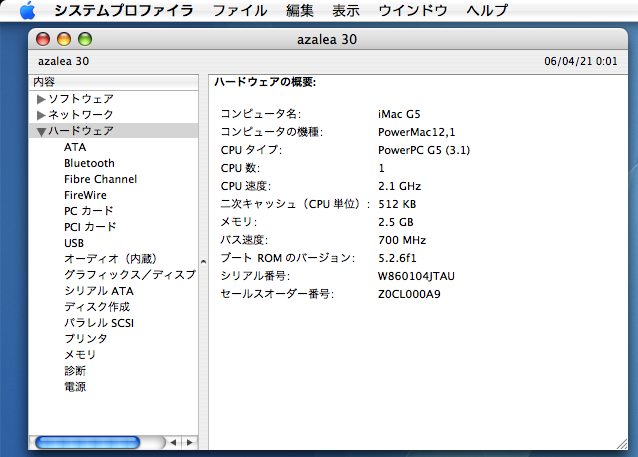The image size is (638, 457).
Task: Collapse the ハードウェア disclosure triangle
Action: pyautogui.click(x=41, y=131)
